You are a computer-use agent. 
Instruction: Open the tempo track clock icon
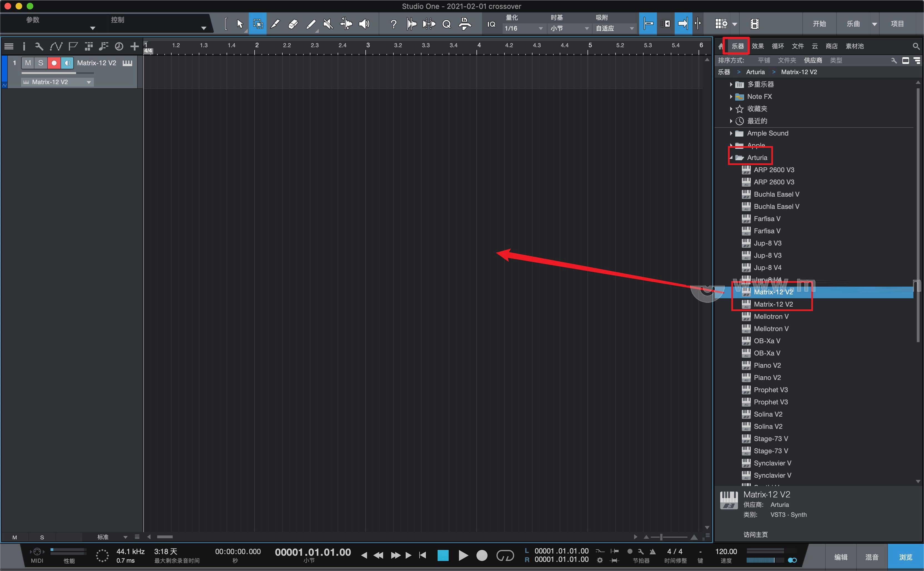click(119, 46)
